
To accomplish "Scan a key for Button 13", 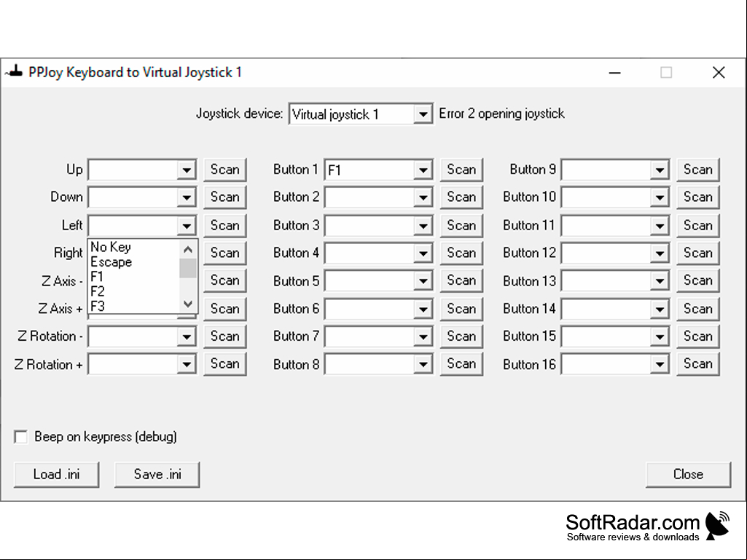I will click(698, 280).
